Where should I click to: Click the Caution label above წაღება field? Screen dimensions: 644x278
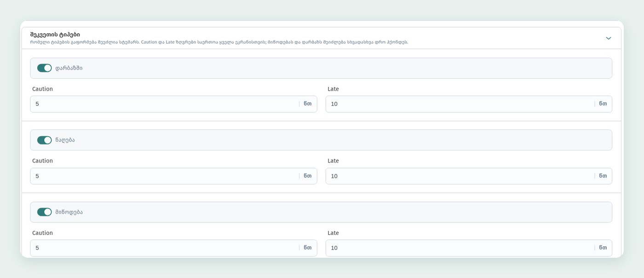(42, 161)
